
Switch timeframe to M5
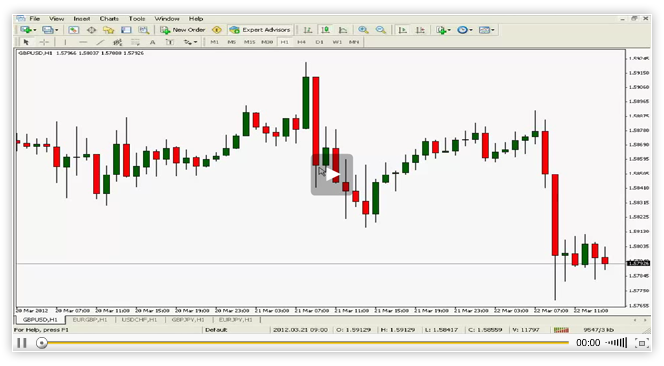point(232,42)
